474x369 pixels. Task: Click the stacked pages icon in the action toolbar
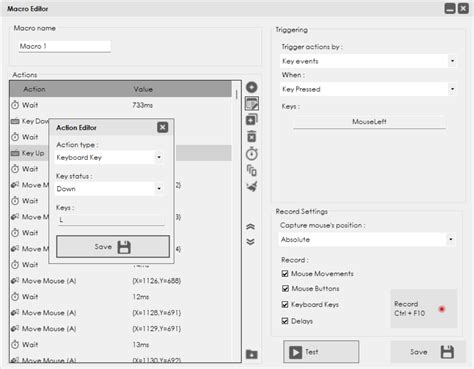coord(252,170)
